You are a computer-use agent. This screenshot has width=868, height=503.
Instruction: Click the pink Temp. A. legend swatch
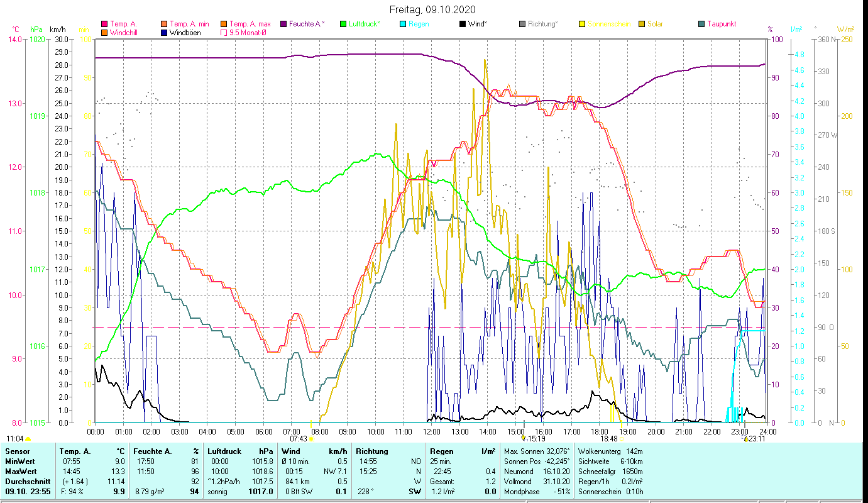(104, 24)
